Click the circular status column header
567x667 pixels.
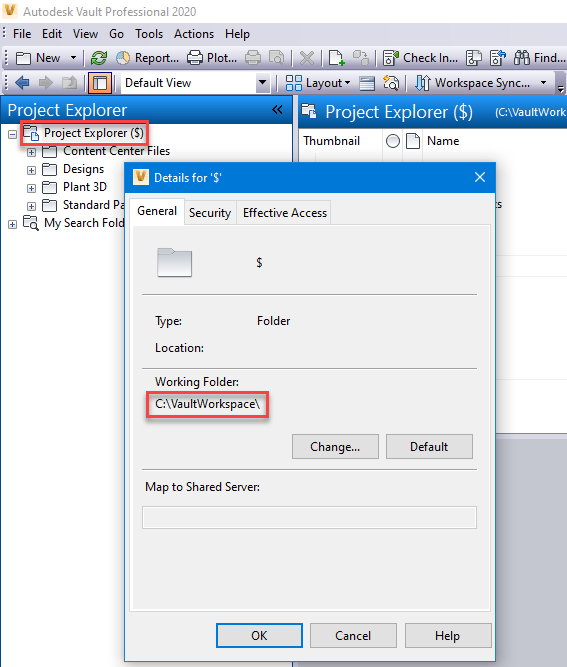click(x=393, y=141)
